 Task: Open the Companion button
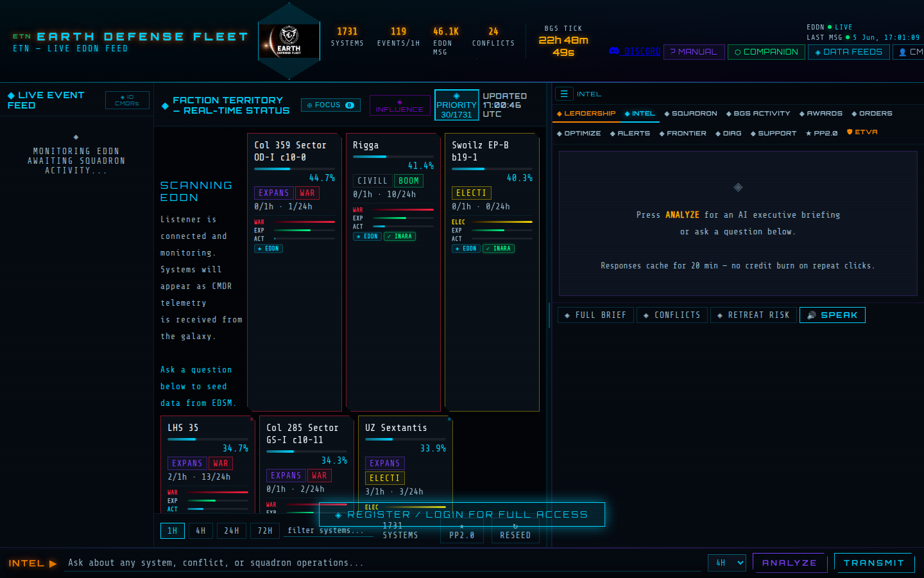pyautogui.click(x=766, y=52)
